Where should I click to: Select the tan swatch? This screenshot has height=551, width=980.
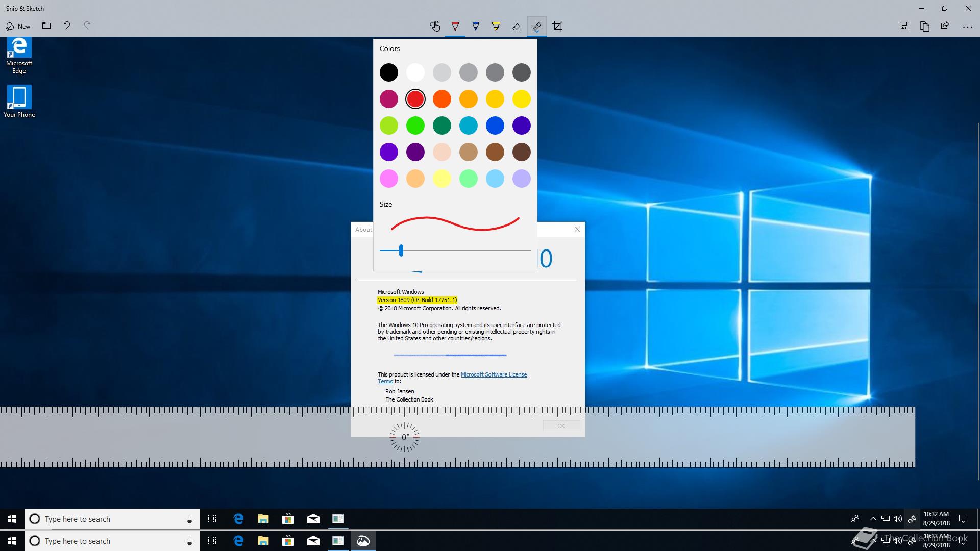click(x=469, y=152)
